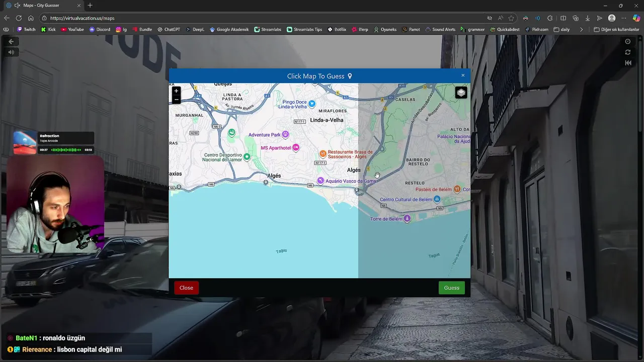Viewport: 644px width, 362px height.
Task: Click the red Close button
Action: pos(186,288)
